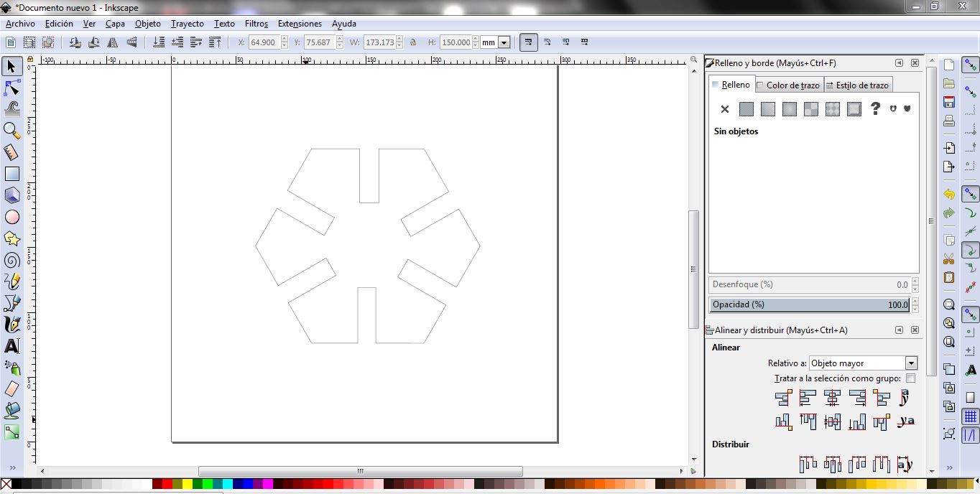This screenshot has width=980, height=494.
Task: Select the Spray tool
Action: pos(11,368)
